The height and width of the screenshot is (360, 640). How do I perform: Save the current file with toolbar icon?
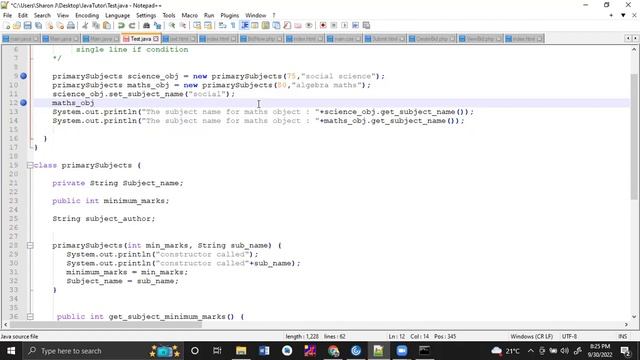click(27, 25)
